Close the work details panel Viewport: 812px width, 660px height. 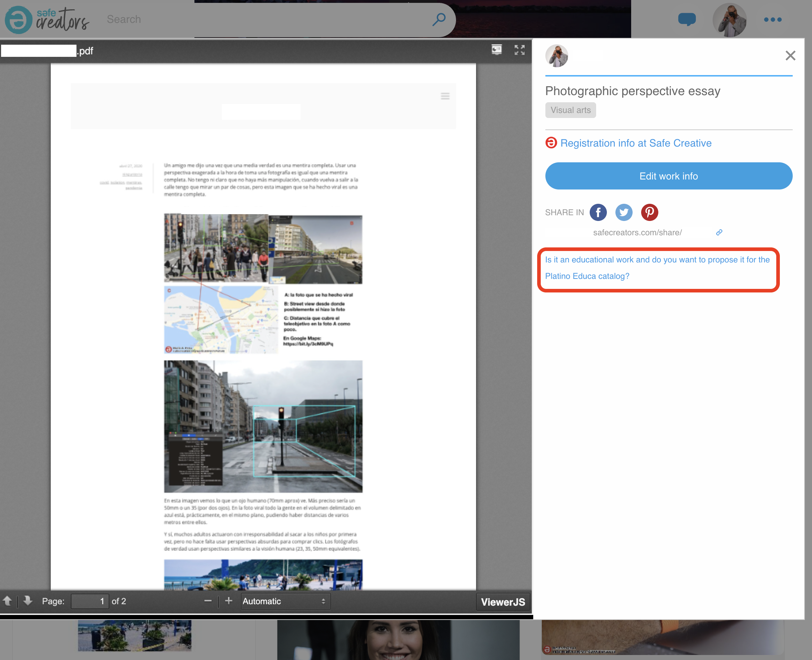[x=790, y=56]
